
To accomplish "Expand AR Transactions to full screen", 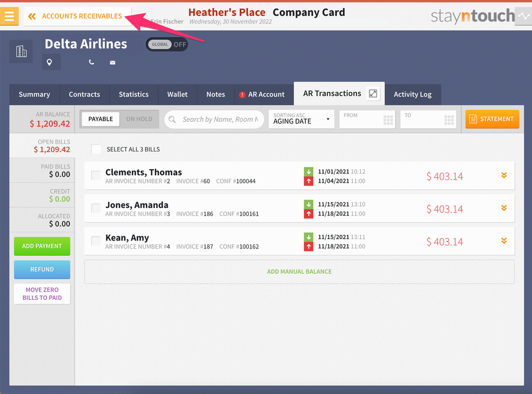I will [x=373, y=94].
